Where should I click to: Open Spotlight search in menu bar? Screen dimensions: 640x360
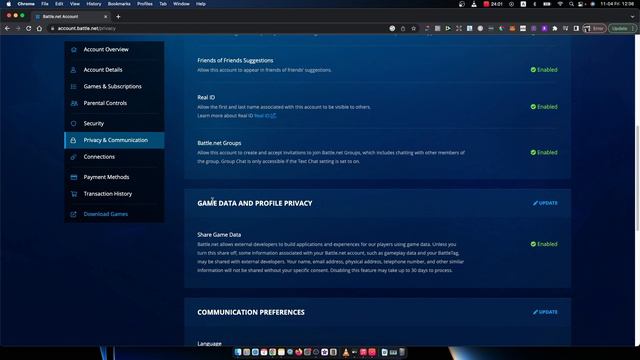tap(571, 4)
